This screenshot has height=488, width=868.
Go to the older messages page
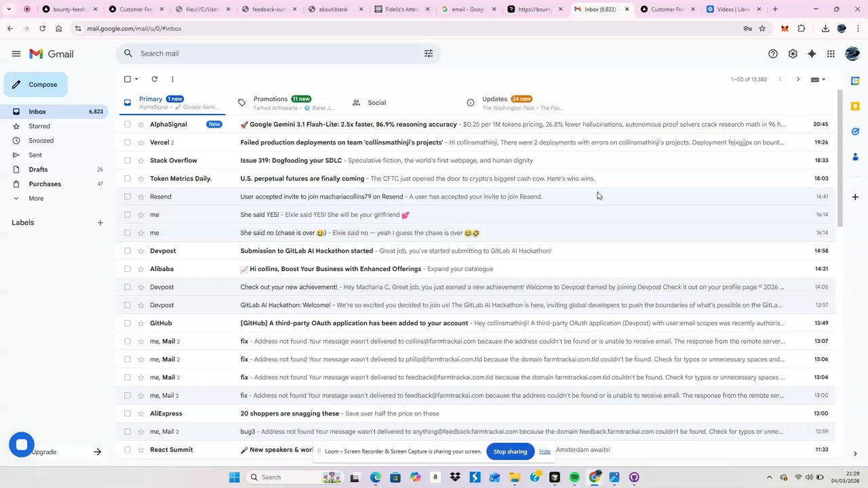click(798, 79)
